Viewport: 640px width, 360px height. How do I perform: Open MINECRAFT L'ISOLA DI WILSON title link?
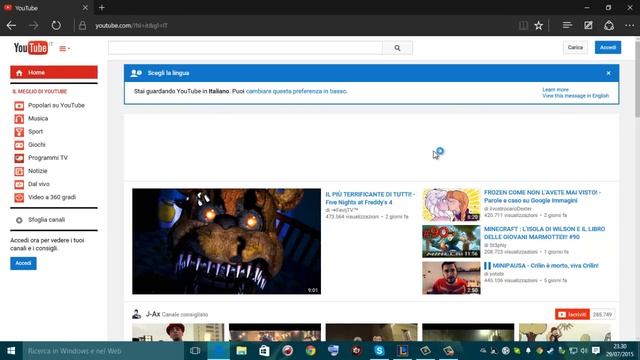[x=544, y=233]
